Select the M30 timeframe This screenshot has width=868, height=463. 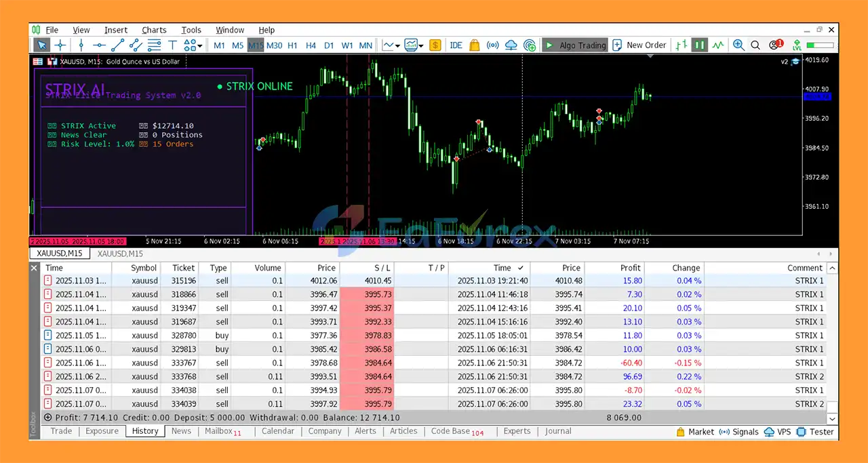pyautogui.click(x=274, y=45)
